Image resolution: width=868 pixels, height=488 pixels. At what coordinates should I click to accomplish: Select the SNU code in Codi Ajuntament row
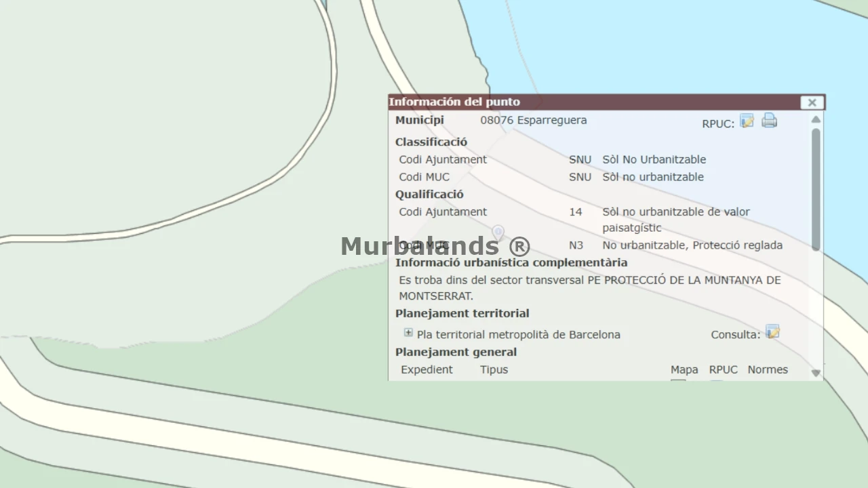580,160
